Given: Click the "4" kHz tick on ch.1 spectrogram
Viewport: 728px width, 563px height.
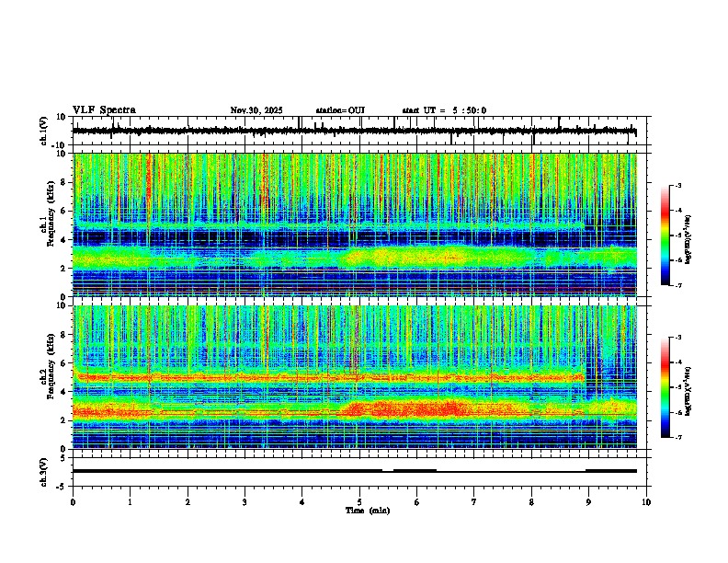Looking at the screenshot, I should pyautogui.click(x=64, y=240).
